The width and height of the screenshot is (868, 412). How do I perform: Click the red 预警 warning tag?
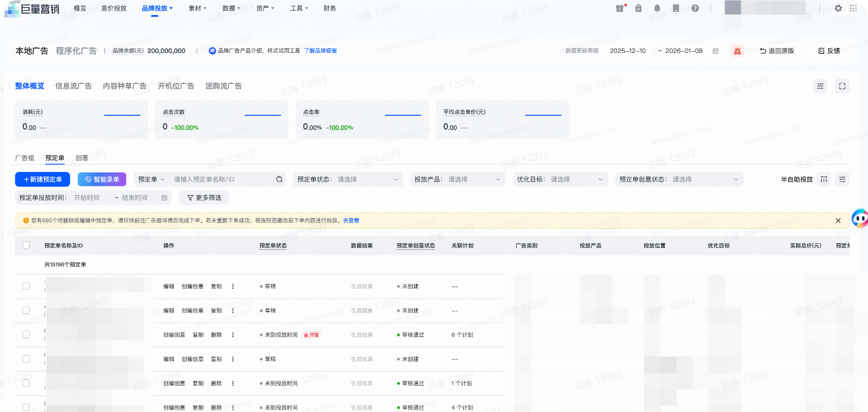pos(311,335)
